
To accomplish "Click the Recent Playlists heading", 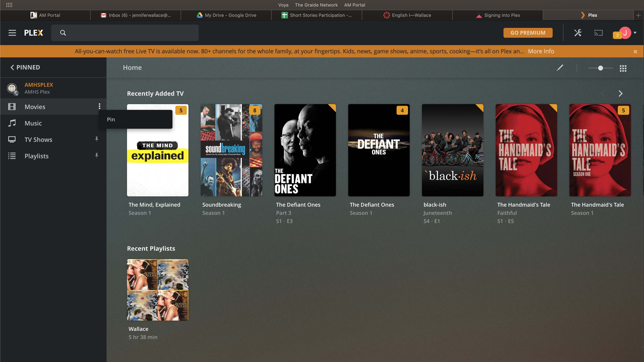I will (x=151, y=248).
